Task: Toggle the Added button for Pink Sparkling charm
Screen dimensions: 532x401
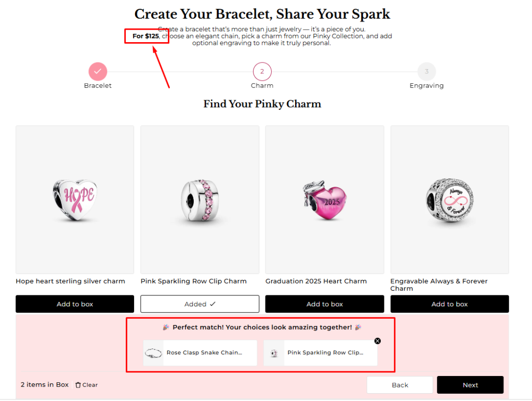Action: 199,304
